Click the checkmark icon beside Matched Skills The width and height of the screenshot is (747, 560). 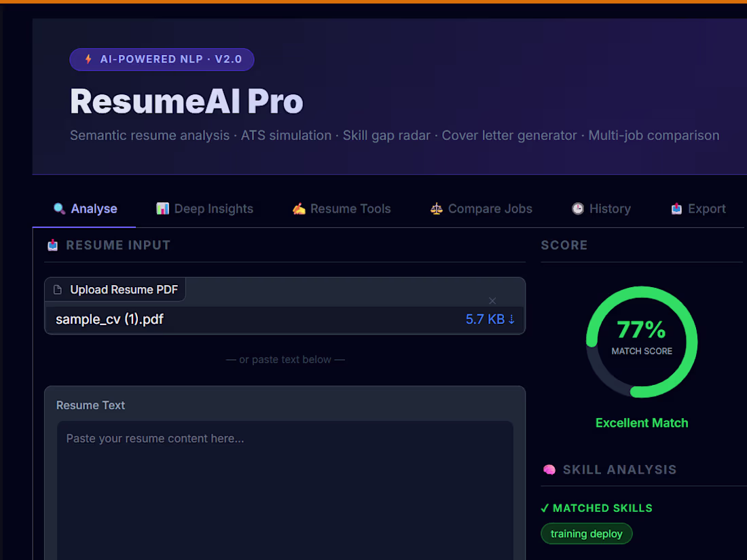tap(545, 508)
